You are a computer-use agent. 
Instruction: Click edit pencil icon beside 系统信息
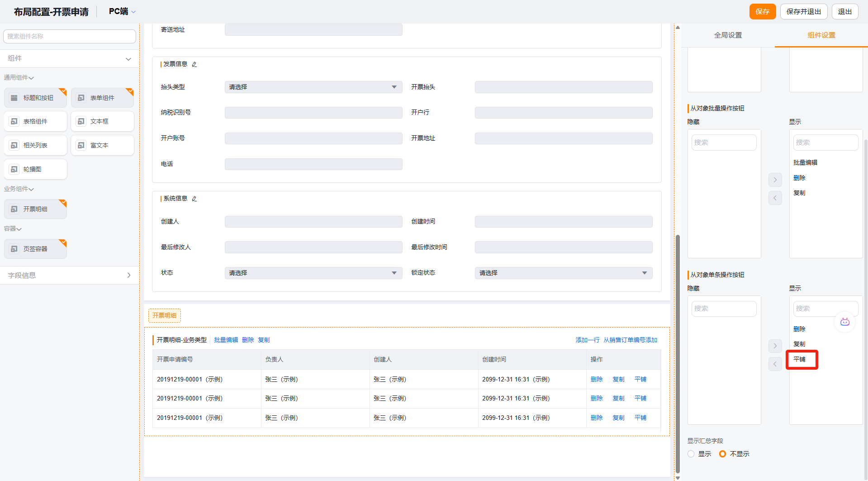[194, 199]
